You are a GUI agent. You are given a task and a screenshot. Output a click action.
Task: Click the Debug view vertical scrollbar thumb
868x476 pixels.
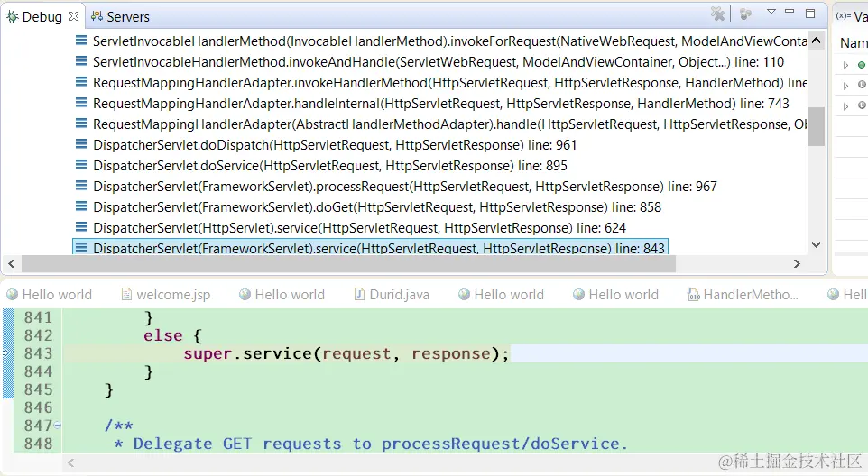click(816, 126)
